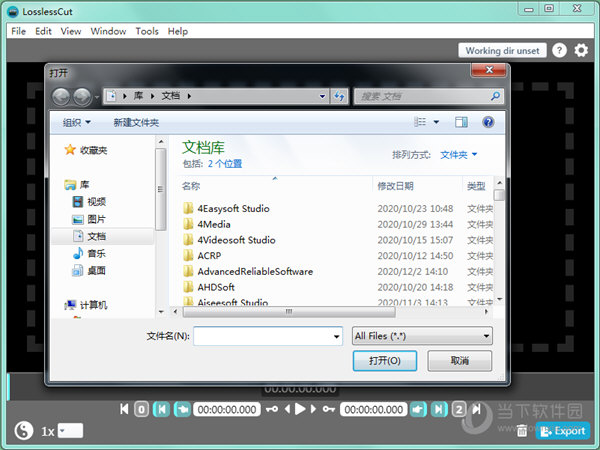
Task: Open the File menu
Action: tap(18, 31)
